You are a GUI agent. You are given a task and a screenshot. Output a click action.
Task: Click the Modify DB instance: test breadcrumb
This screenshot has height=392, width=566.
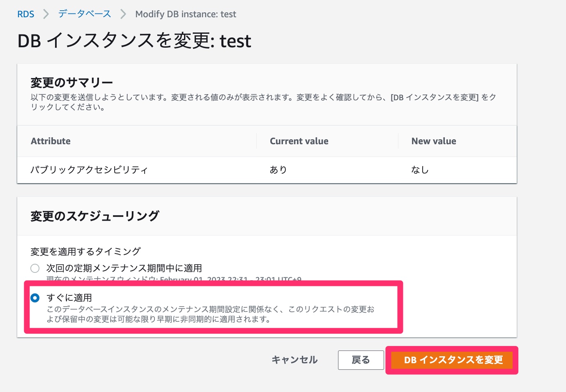click(x=186, y=14)
